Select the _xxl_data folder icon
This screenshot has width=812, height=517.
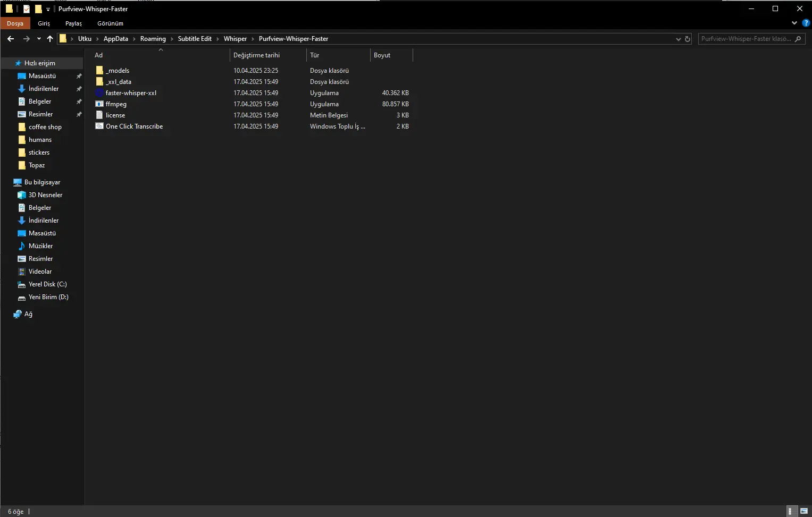[x=99, y=82]
